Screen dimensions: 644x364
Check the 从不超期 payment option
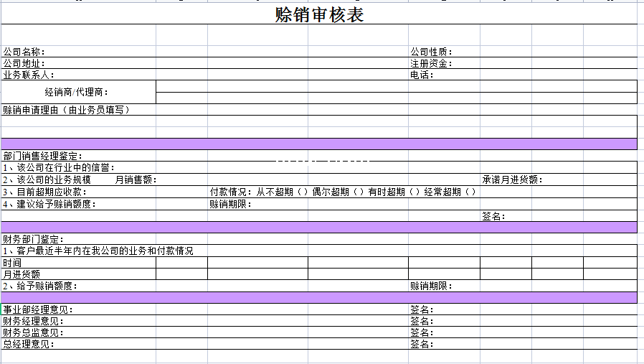[302, 192]
